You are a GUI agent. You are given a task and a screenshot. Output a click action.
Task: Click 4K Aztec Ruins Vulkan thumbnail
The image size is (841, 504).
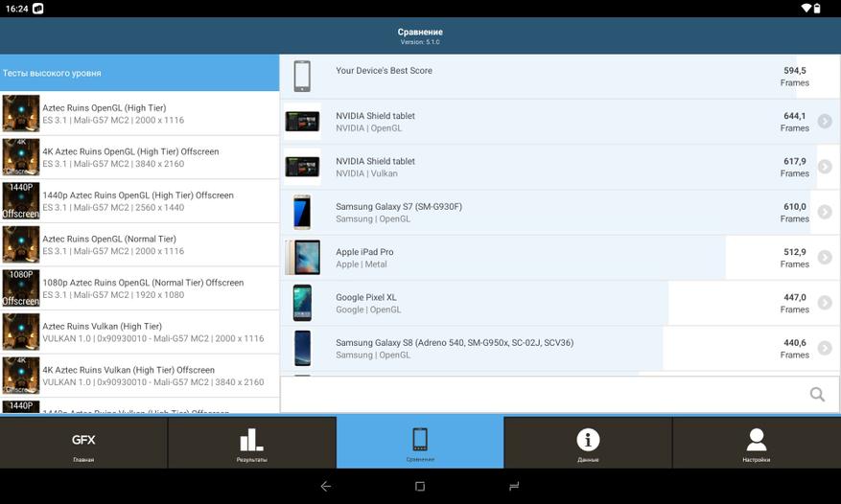click(x=21, y=376)
